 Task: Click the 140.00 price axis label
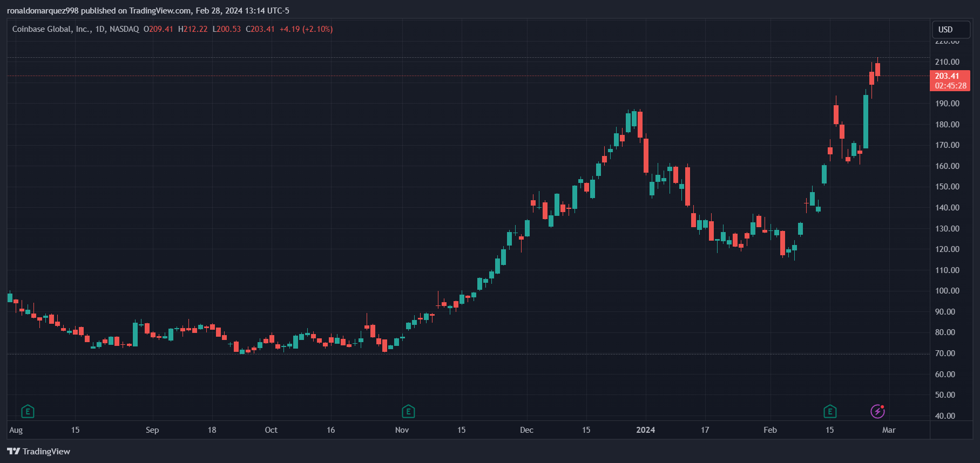(x=947, y=208)
